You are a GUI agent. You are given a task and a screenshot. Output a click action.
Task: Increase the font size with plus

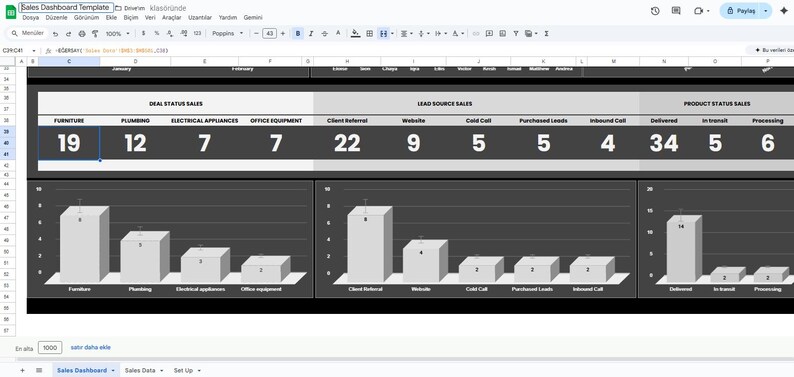(x=283, y=33)
